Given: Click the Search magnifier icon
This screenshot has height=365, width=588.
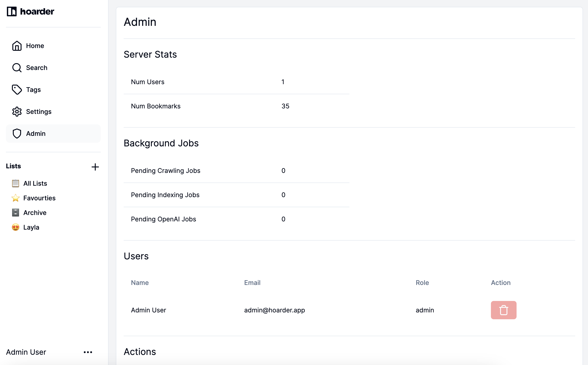Looking at the screenshot, I should (x=17, y=68).
